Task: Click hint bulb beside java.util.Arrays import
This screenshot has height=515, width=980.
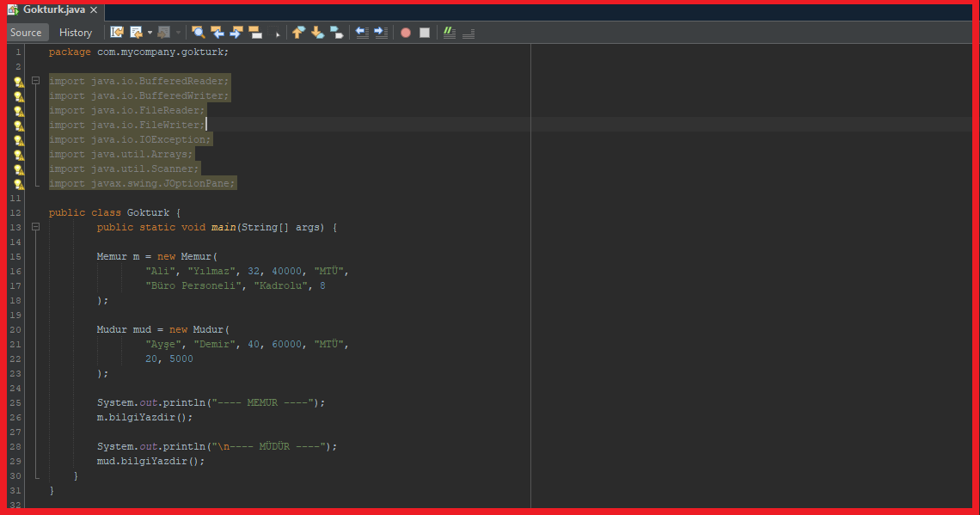Action: (19, 155)
